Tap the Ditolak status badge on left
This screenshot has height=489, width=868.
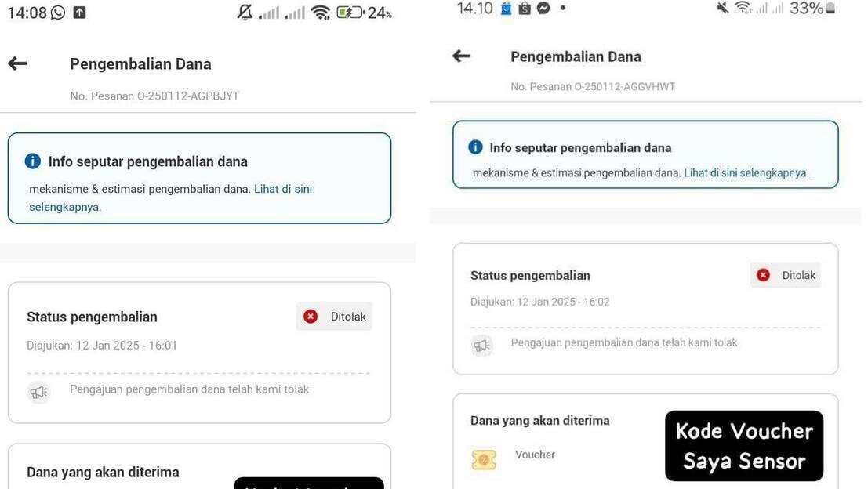[x=334, y=317]
